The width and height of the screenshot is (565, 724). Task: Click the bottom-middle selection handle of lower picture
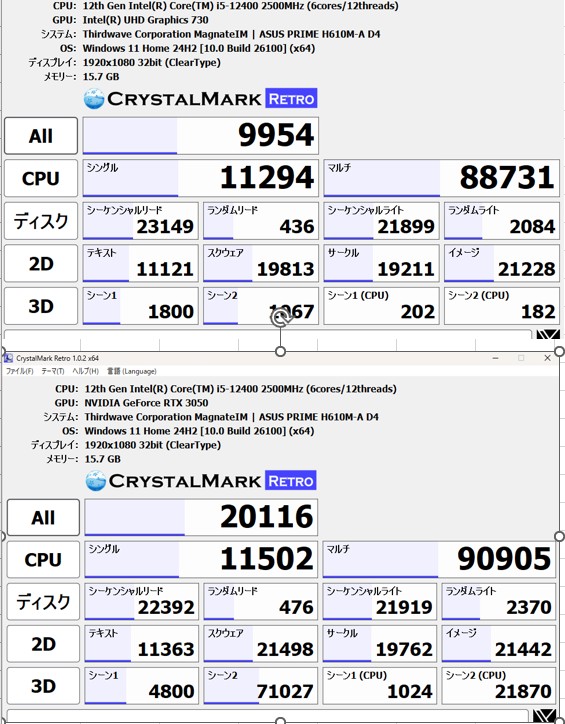click(280, 721)
